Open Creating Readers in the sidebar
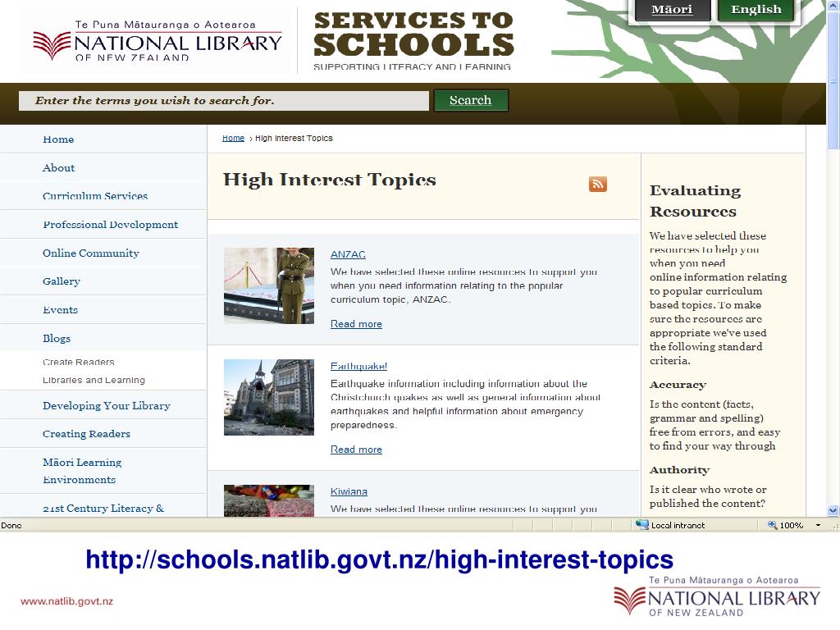The image size is (840, 630). 86,434
